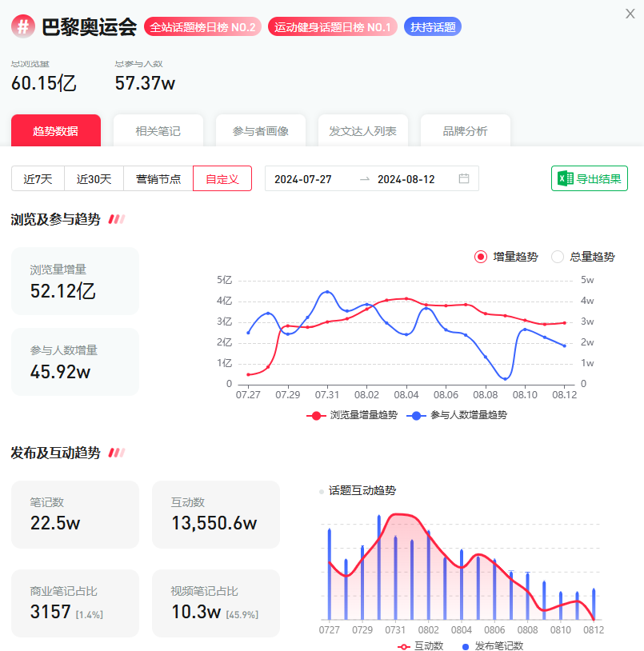The height and width of the screenshot is (651, 644).
Task: Open the 品牌分析 tab
Action: (x=466, y=131)
